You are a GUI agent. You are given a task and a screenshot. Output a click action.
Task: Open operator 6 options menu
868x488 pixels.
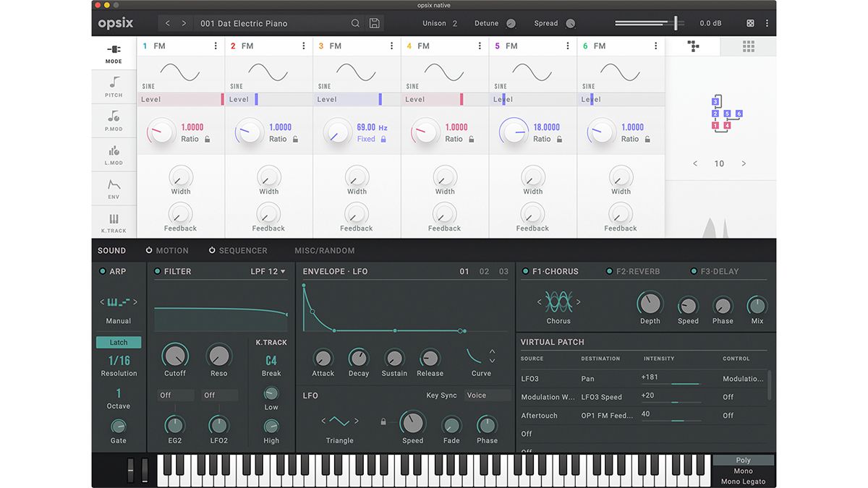(656, 46)
